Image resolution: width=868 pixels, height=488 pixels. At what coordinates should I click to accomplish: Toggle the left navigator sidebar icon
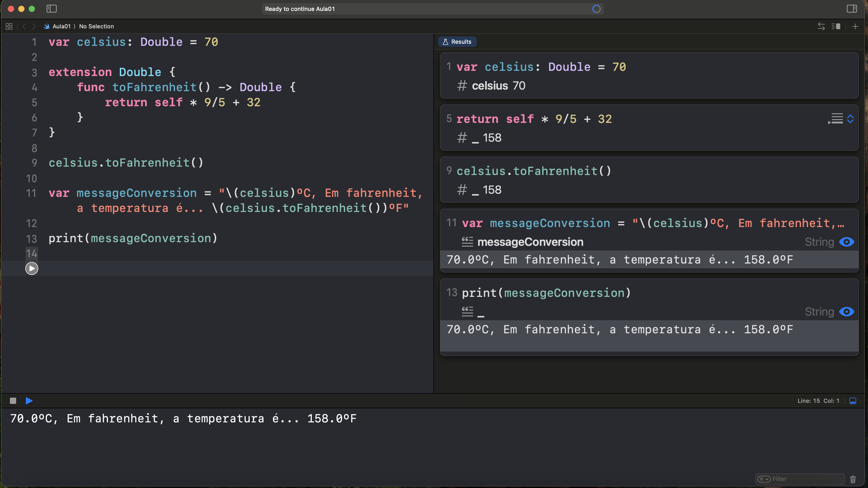tap(52, 9)
